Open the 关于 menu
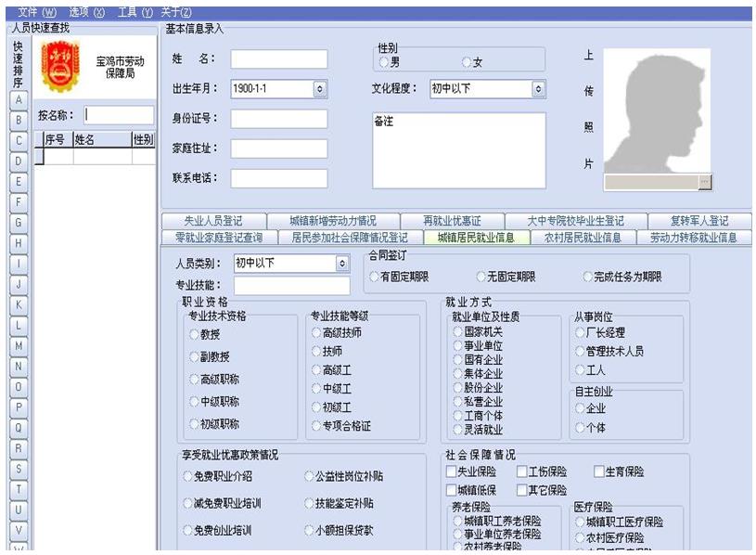Image resolution: width=756 pixels, height=555 pixels. point(176,12)
